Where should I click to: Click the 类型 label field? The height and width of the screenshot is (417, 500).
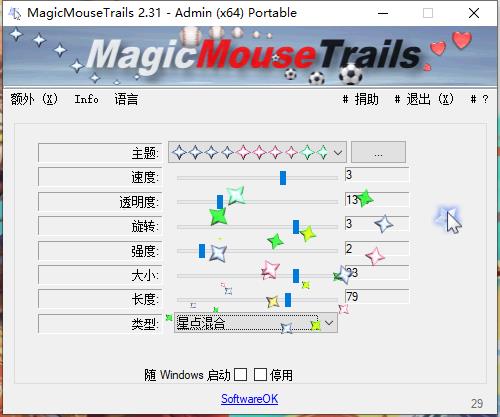pyautogui.click(x=100, y=324)
